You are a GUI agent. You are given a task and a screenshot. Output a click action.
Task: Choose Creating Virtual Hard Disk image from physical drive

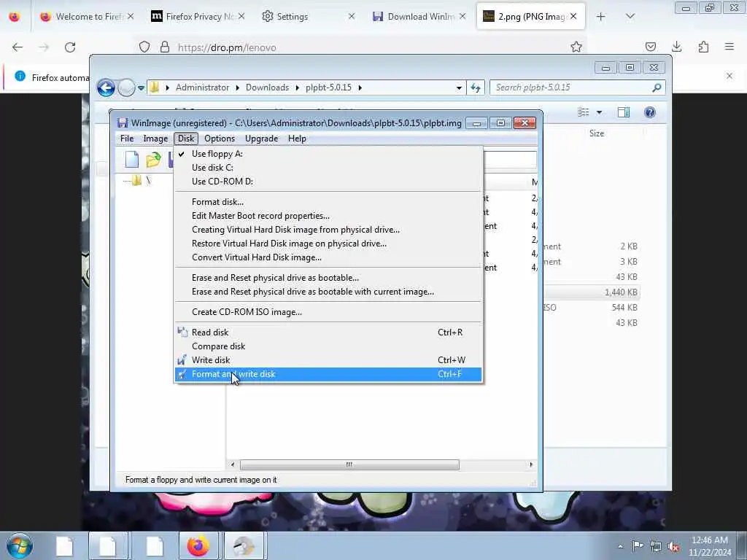pos(328,230)
